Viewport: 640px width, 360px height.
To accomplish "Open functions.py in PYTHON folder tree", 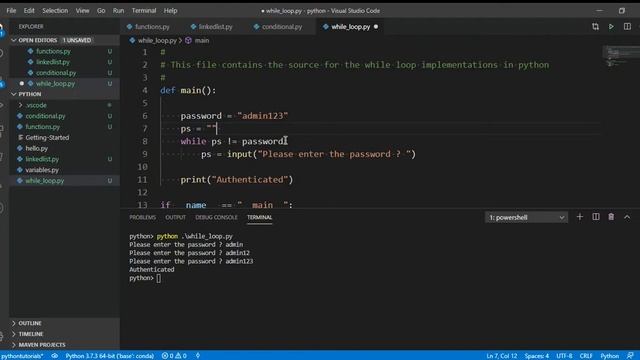I will pyautogui.click(x=42, y=127).
